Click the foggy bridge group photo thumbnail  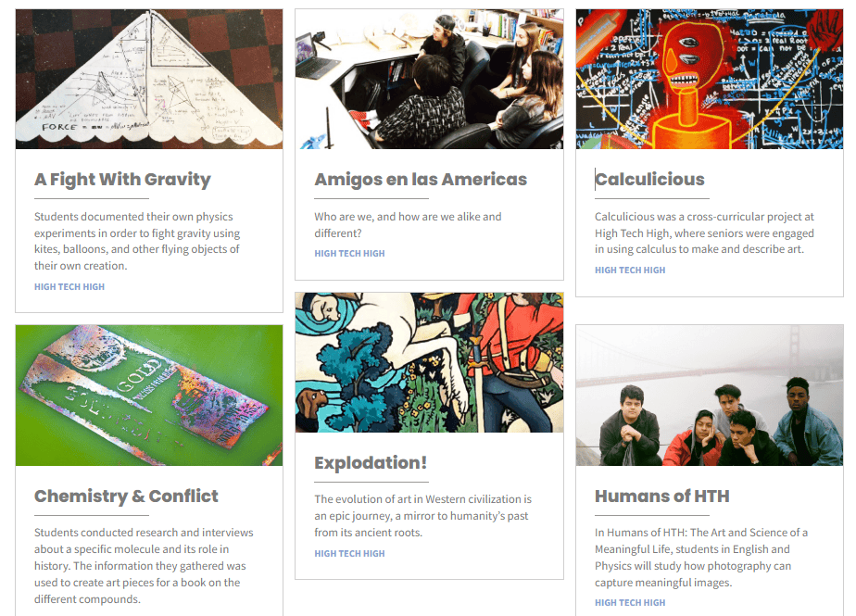tap(710, 396)
